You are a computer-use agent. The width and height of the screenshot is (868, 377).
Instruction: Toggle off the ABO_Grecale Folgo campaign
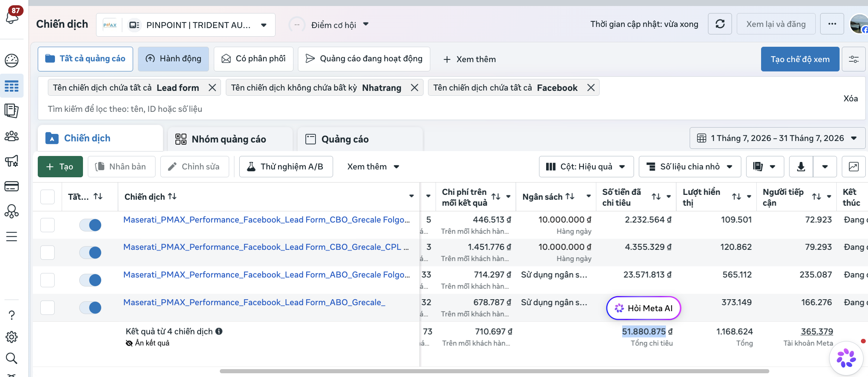[x=90, y=280]
